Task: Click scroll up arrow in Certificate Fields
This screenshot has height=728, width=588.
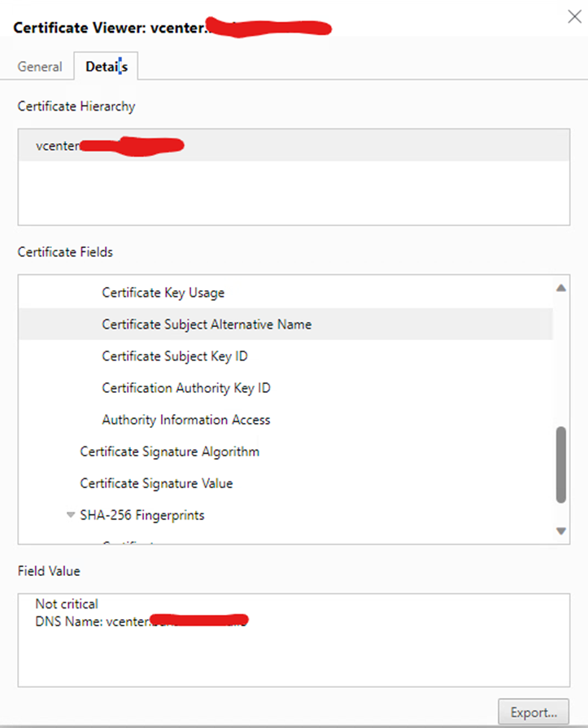Action: pyautogui.click(x=560, y=288)
